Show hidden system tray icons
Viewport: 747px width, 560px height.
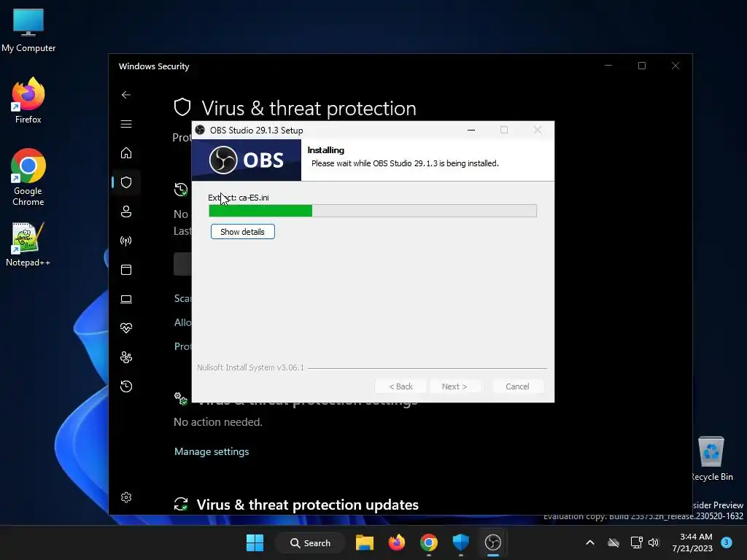(x=589, y=542)
